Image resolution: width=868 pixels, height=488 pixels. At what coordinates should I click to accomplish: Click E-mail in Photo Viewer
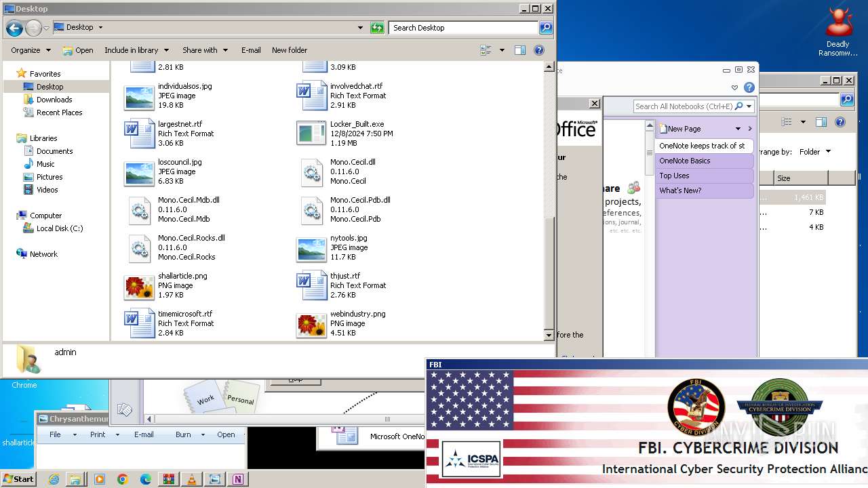(x=144, y=434)
